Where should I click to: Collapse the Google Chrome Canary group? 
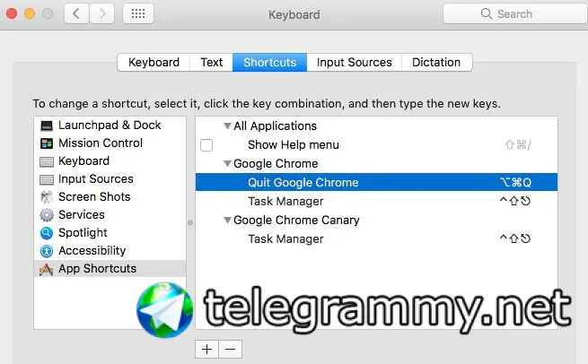coord(227,220)
